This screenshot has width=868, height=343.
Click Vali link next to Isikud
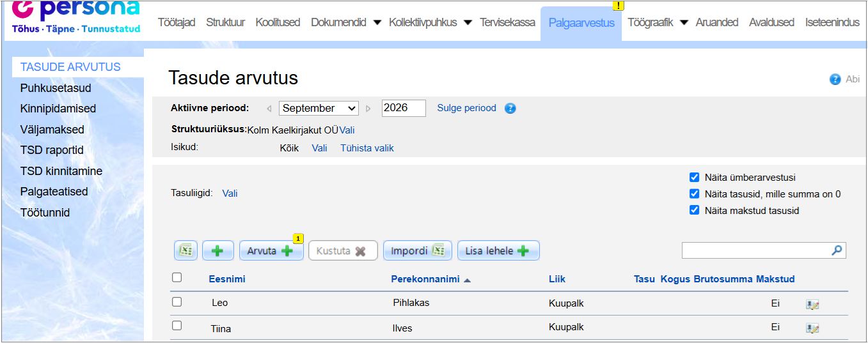pos(319,148)
